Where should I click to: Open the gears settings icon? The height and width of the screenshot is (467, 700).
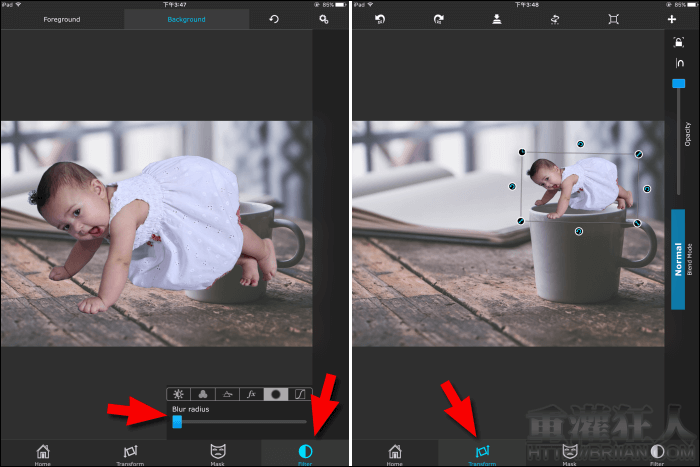(x=323, y=19)
